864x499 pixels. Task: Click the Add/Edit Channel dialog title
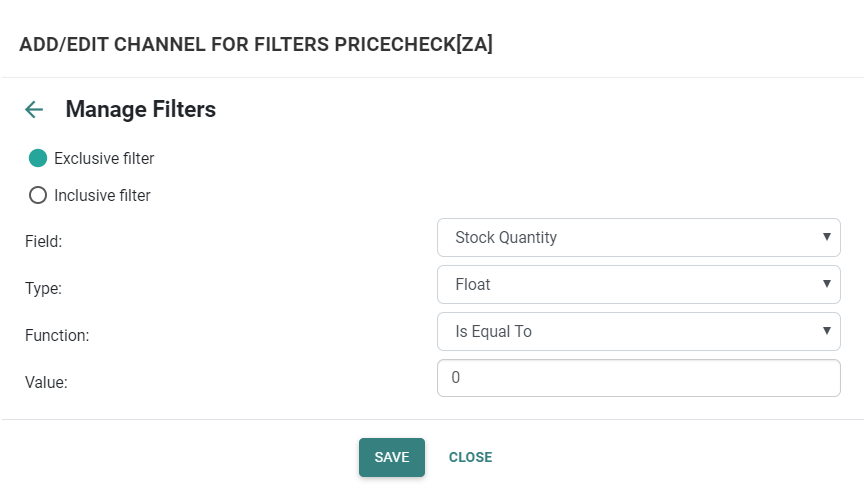[x=256, y=44]
